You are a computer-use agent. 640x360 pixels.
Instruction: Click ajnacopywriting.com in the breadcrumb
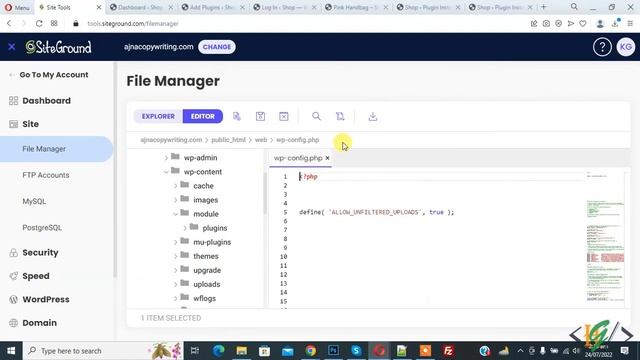pos(171,140)
